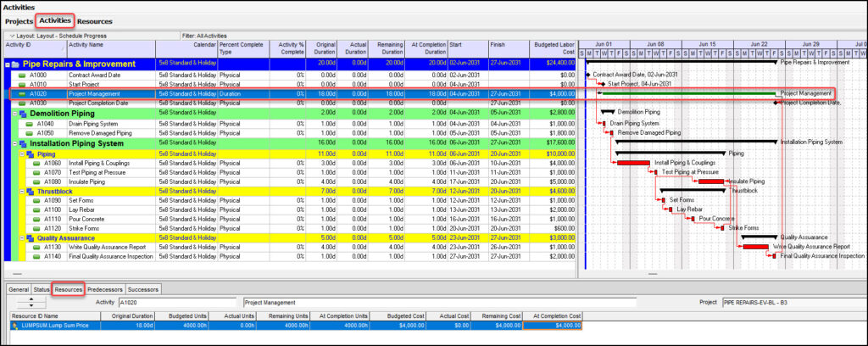Click the up/down stepper arrows in details pane
The width and height of the screenshot is (868, 346).
tap(31, 302)
